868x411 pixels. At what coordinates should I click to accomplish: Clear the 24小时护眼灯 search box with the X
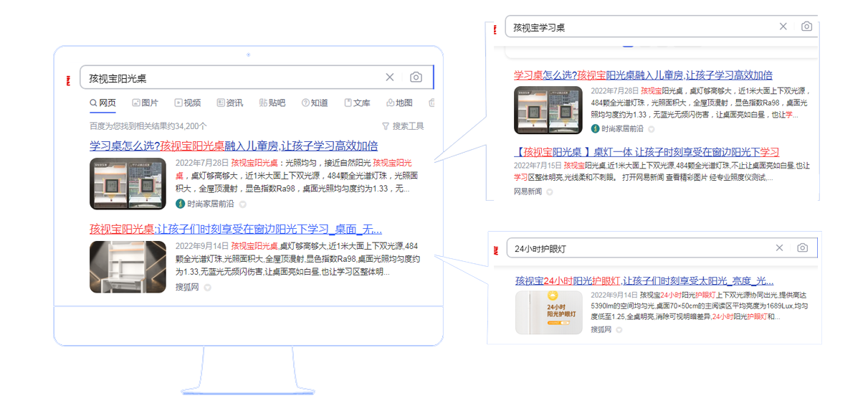pos(780,248)
